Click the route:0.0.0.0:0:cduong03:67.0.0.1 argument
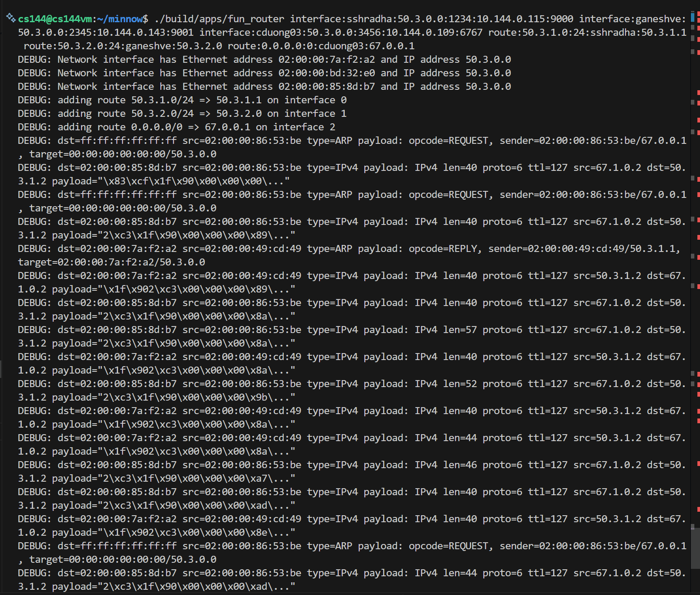This screenshot has height=595, width=700. click(x=321, y=46)
